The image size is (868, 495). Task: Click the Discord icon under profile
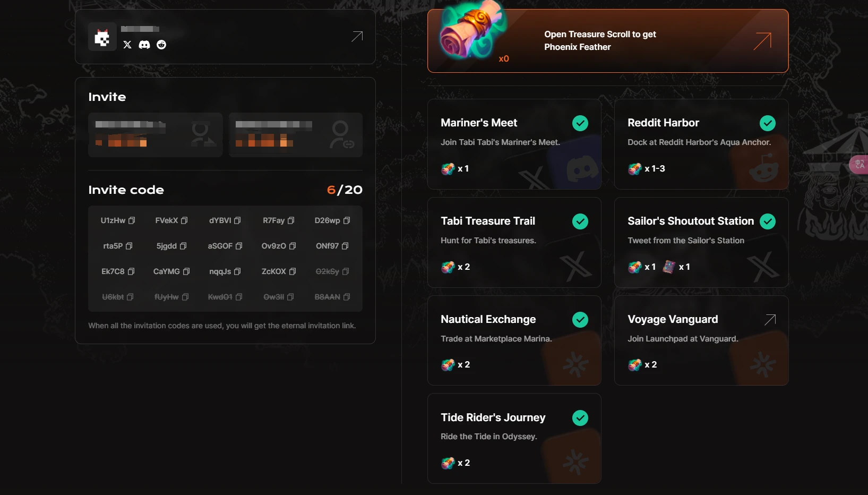(144, 45)
